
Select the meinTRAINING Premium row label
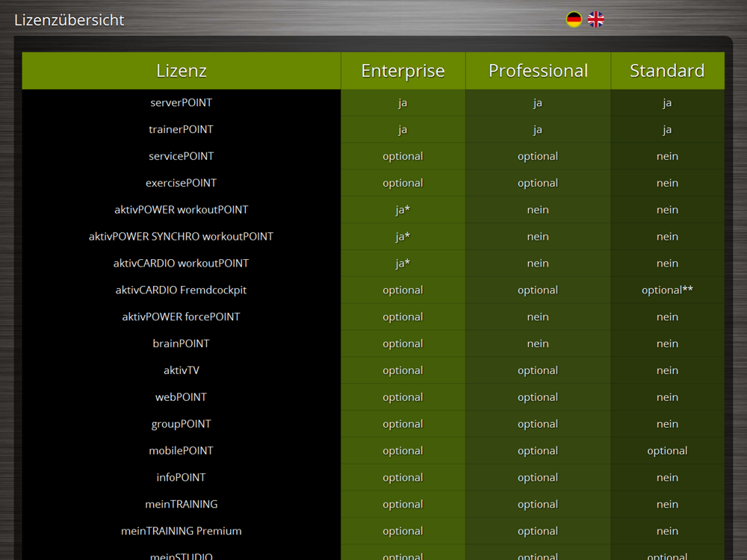pos(181,530)
